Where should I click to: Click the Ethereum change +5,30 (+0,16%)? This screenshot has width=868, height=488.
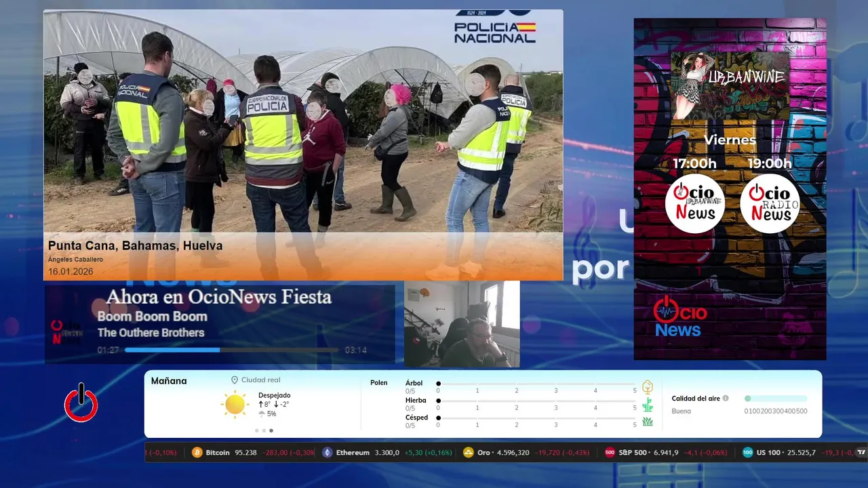[428, 453]
